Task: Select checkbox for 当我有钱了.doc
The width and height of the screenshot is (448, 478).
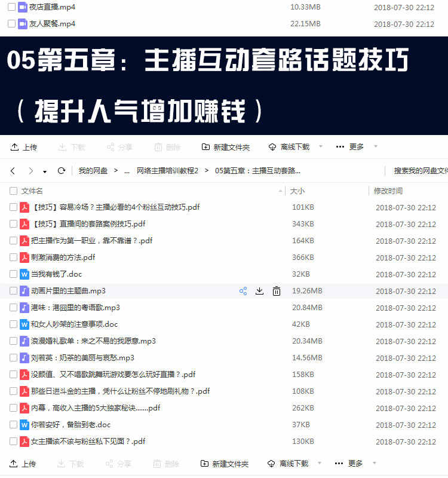Action: pos(13,274)
